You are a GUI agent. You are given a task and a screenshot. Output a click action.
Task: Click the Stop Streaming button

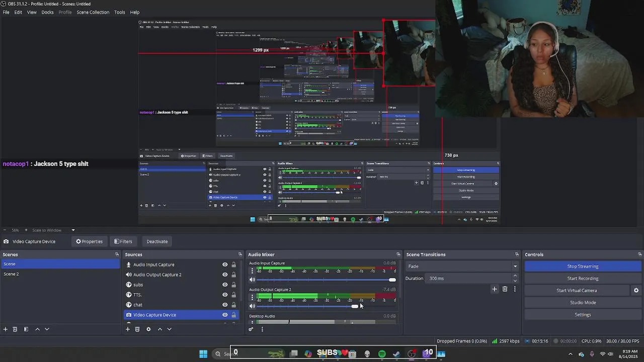pos(583,266)
